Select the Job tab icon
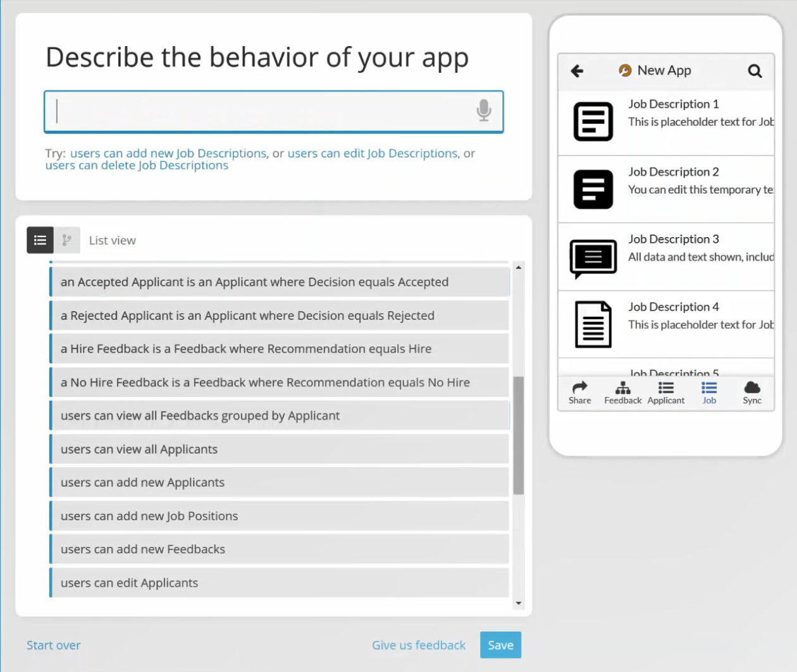The image size is (797, 672). (x=709, y=388)
